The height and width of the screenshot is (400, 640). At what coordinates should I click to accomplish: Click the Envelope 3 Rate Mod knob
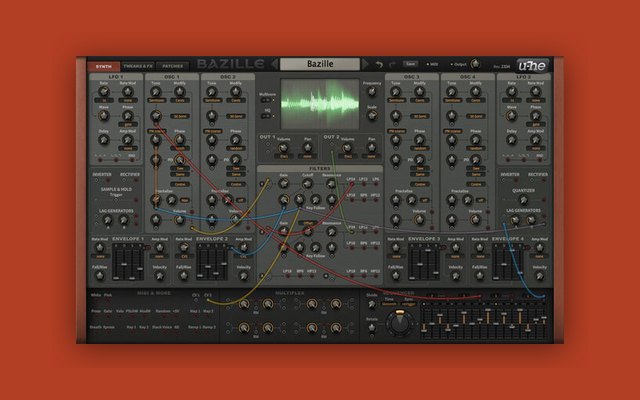click(x=396, y=248)
